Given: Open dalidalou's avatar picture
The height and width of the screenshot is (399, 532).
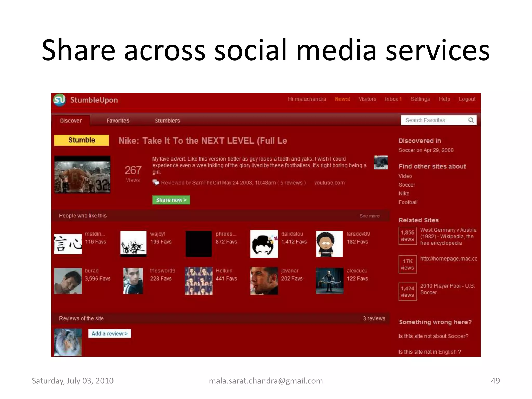Looking at the screenshot, I should [264, 244].
